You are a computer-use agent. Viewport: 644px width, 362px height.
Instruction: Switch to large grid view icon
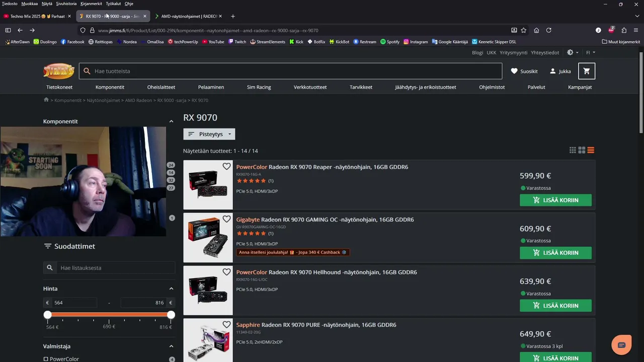[x=582, y=150]
